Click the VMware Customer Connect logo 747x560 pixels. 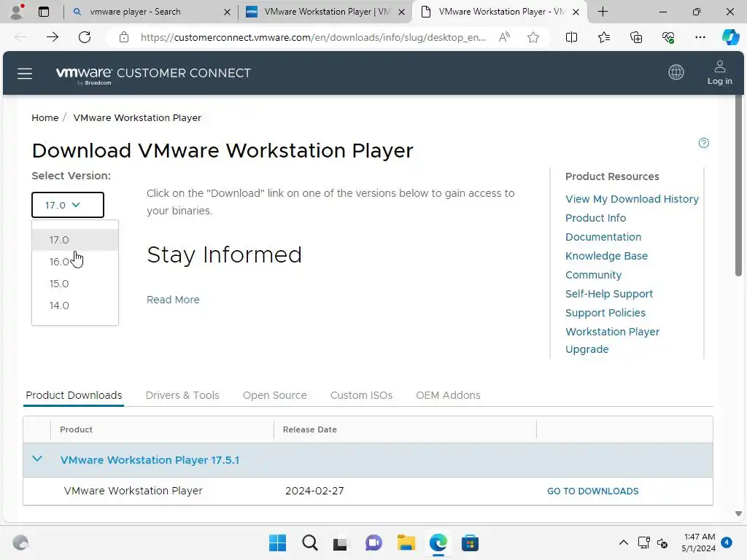pyautogui.click(x=153, y=74)
